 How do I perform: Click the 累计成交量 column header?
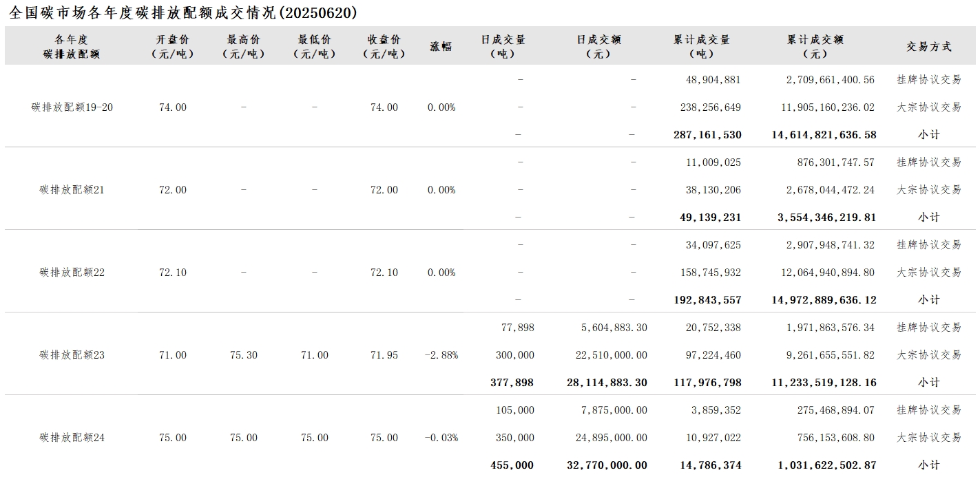coord(701,47)
